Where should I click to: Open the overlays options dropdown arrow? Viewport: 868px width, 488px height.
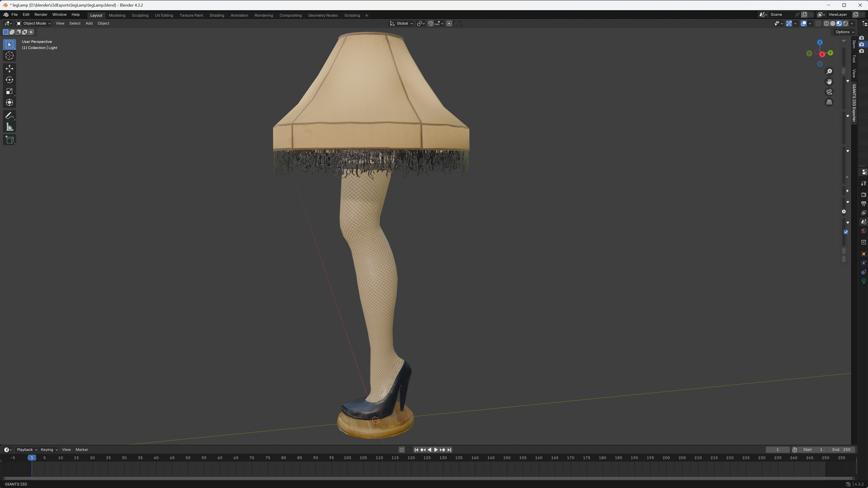[810, 23]
